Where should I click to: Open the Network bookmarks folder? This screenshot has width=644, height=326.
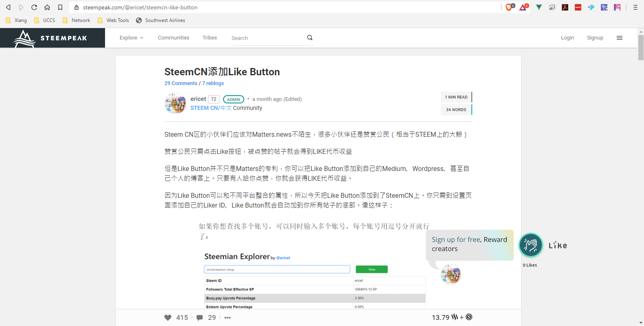coord(77,20)
